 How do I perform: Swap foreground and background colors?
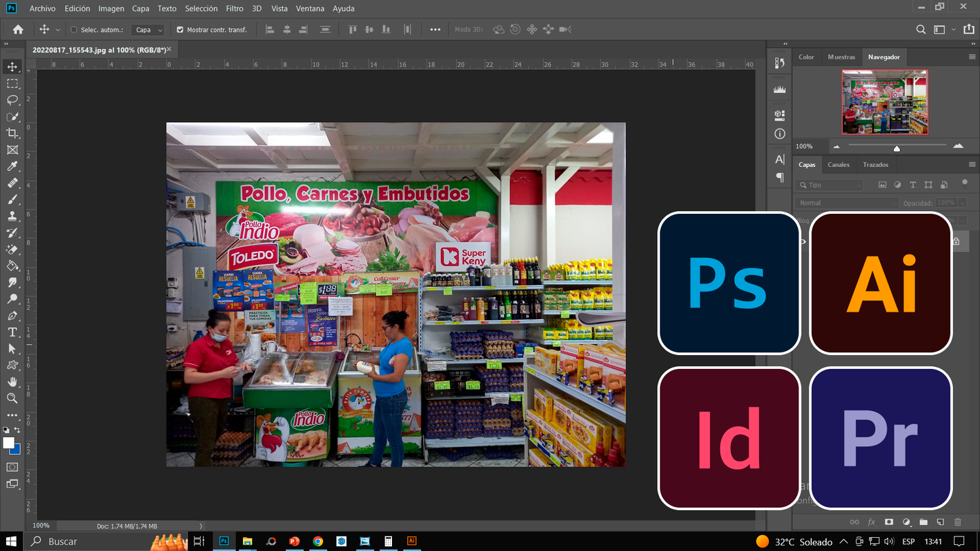pyautogui.click(x=18, y=430)
